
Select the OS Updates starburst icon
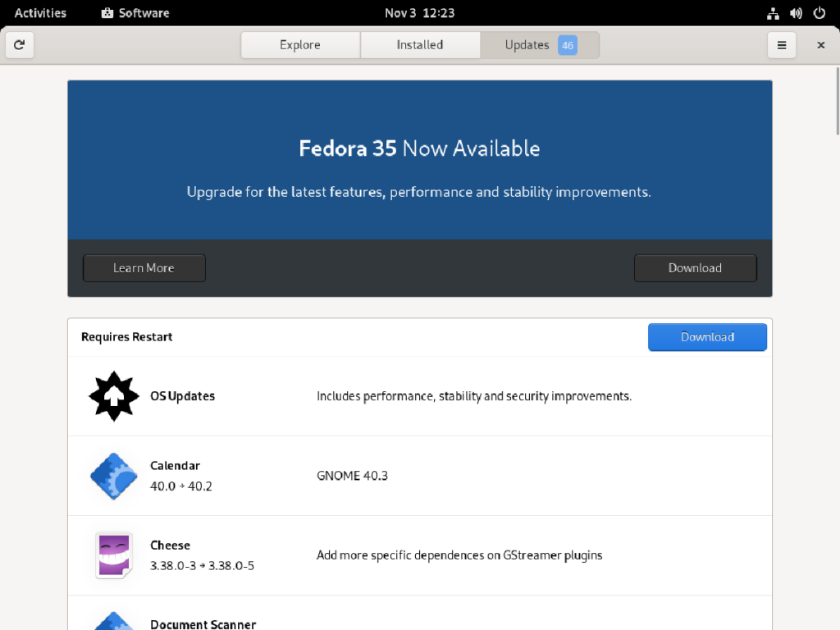[113, 395]
